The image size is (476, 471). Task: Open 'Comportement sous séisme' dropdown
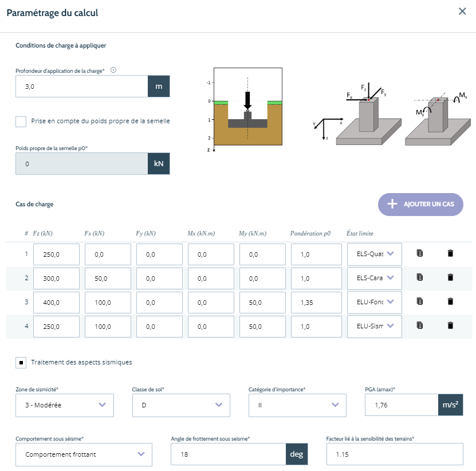click(84, 454)
